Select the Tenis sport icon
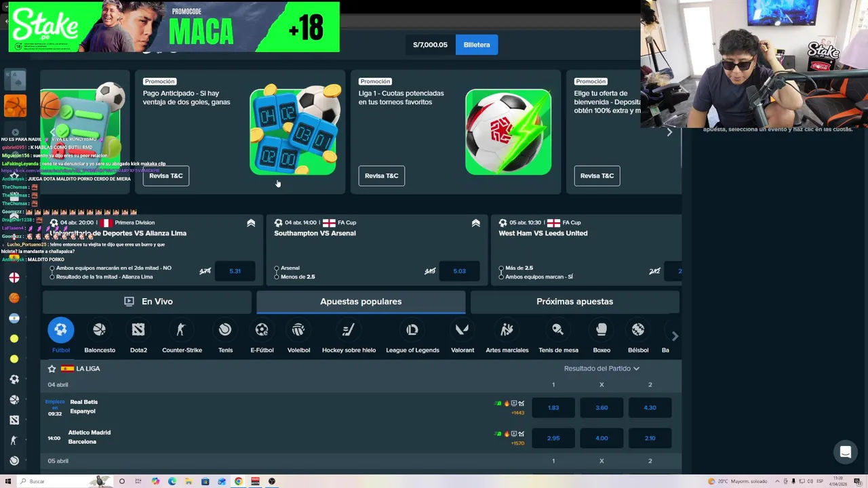868x488 pixels. [x=225, y=330]
